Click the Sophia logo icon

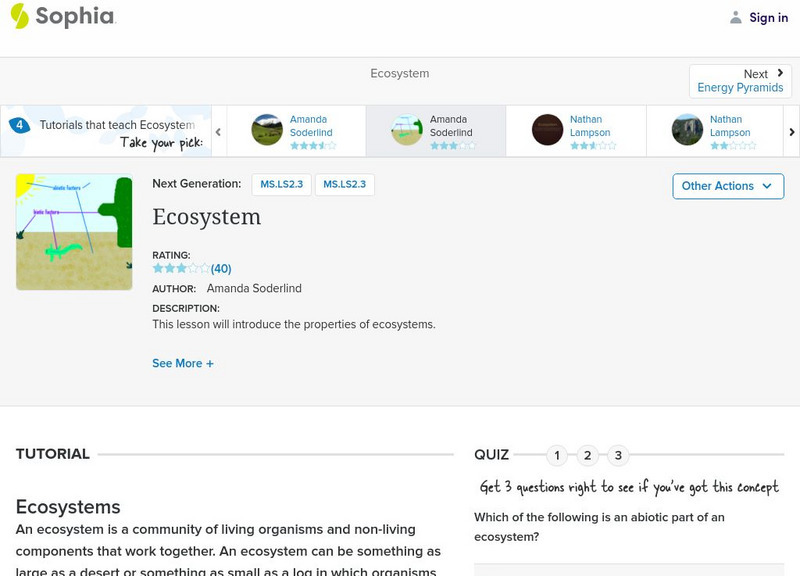point(20,16)
